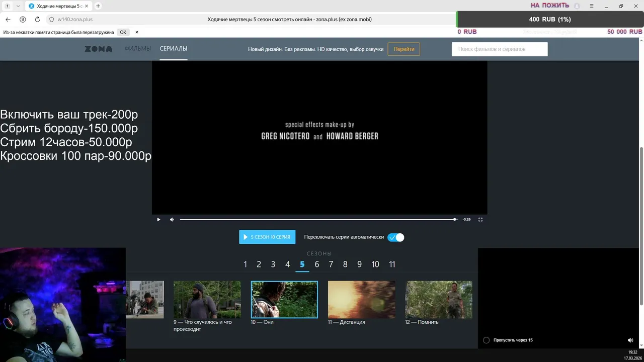Select season 8
This screenshot has height=362, width=644.
[345, 264]
